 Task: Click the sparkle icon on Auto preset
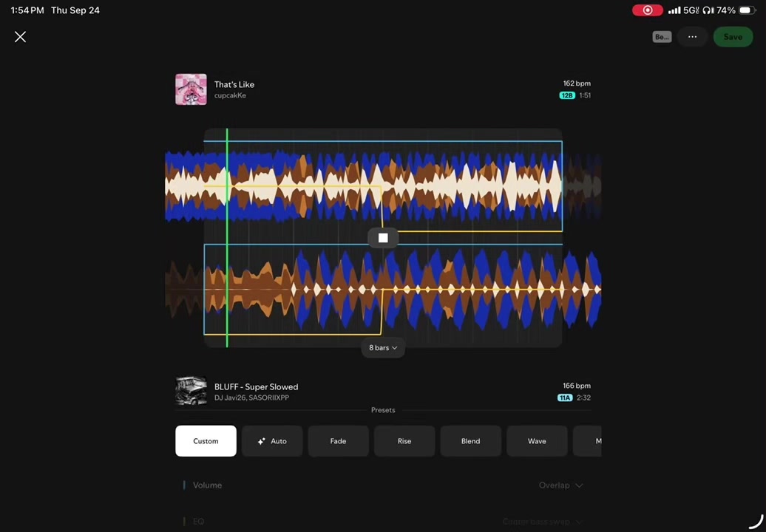pos(261,441)
